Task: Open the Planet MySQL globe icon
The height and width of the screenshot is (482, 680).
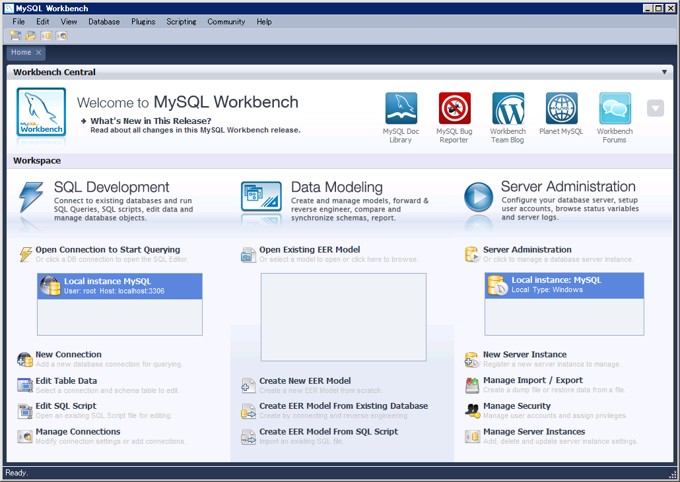Action: click(561, 108)
